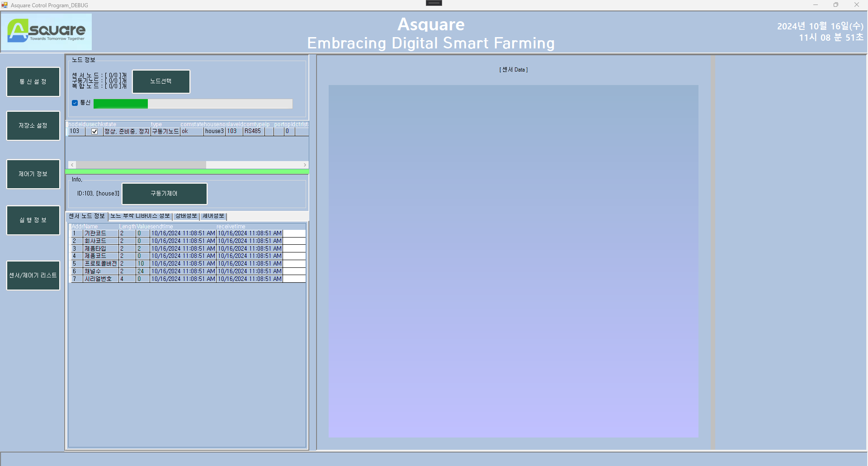This screenshot has width=868, height=466.
Task: Click the 'Length' column header
Action: [x=127, y=227]
